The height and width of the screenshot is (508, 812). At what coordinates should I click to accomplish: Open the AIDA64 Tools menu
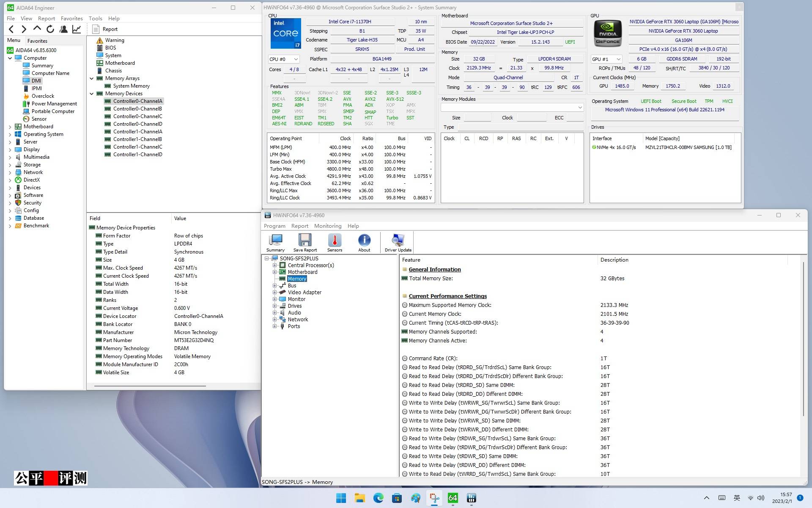tap(95, 19)
